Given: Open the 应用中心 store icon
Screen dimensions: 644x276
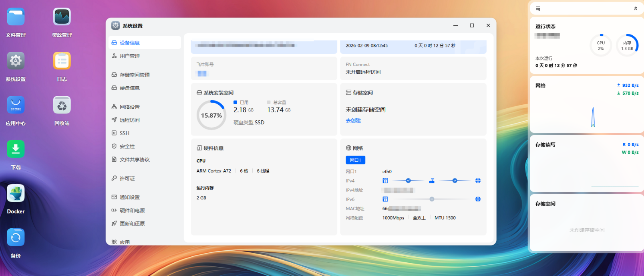Looking at the screenshot, I should tap(16, 106).
